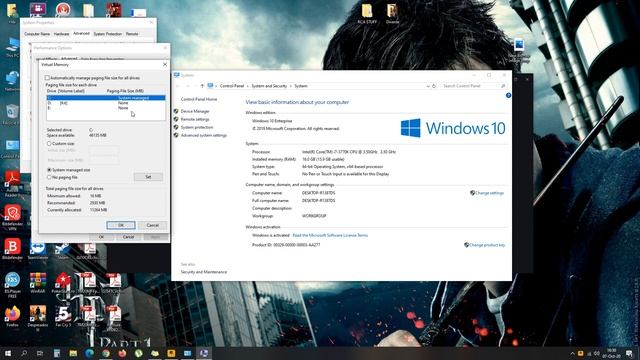Read the Microsoft Software License Terms link
This screenshot has height=360, width=640.
(330, 235)
